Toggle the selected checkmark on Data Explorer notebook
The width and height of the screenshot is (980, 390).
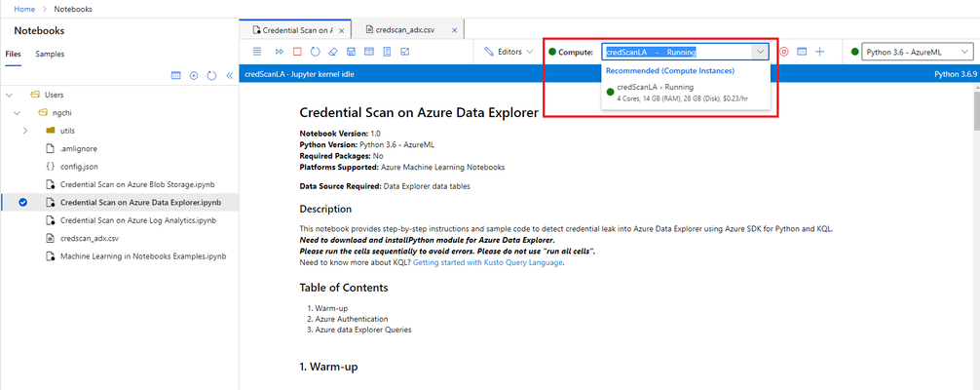click(x=23, y=202)
